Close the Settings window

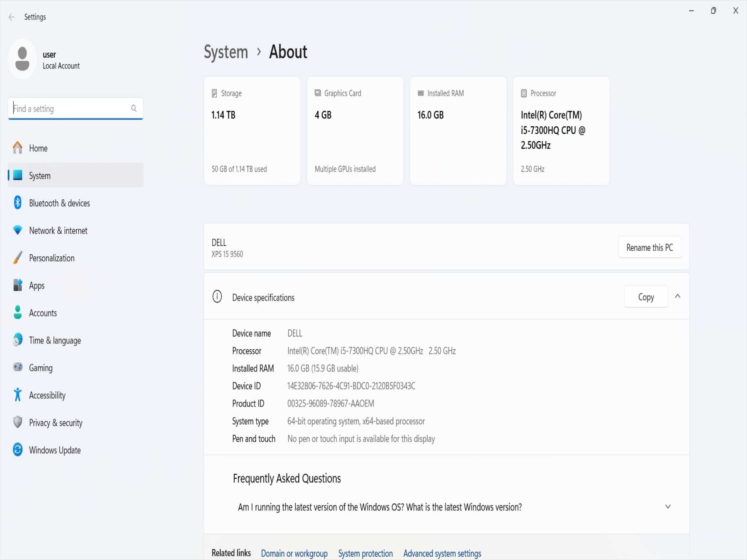pos(735,11)
